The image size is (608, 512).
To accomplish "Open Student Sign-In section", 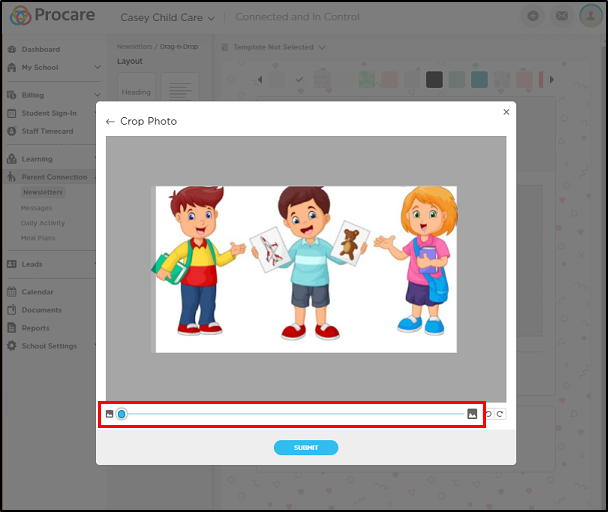I will [x=49, y=113].
